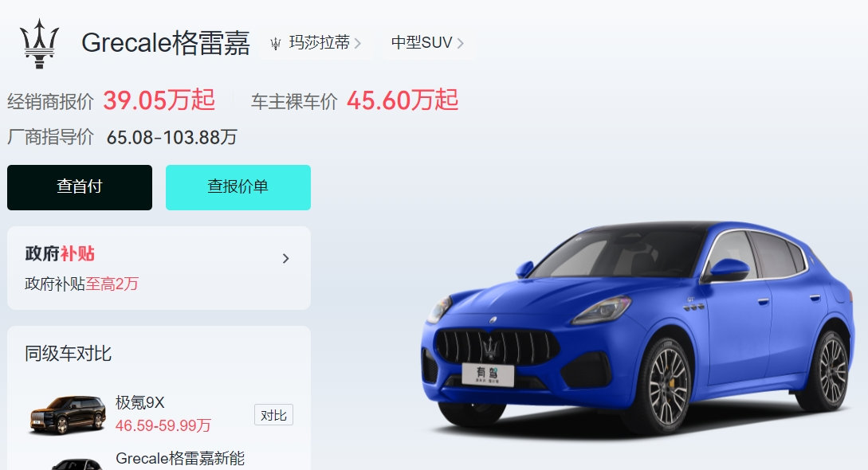
Task: Click the large Maserati trident logo
Action: pos(39,44)
